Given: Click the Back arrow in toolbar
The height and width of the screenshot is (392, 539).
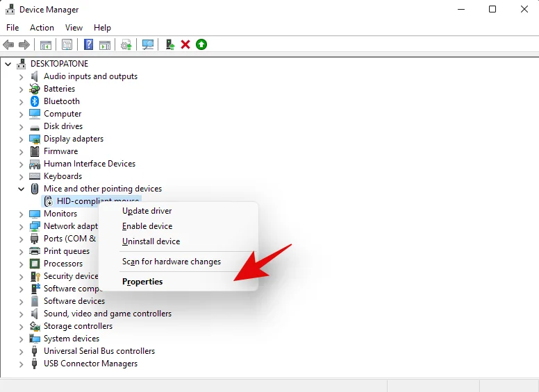Looking at the screenshot, I should (x=8, y=44).
